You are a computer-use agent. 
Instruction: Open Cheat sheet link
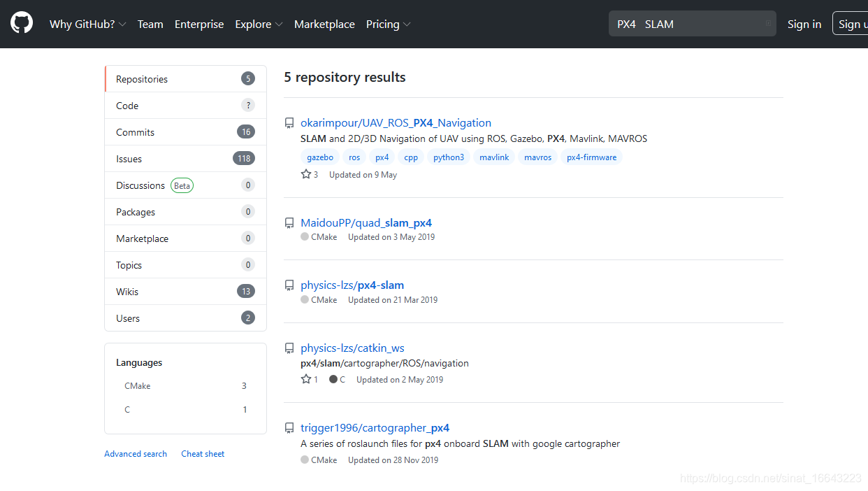click(203, 454)
